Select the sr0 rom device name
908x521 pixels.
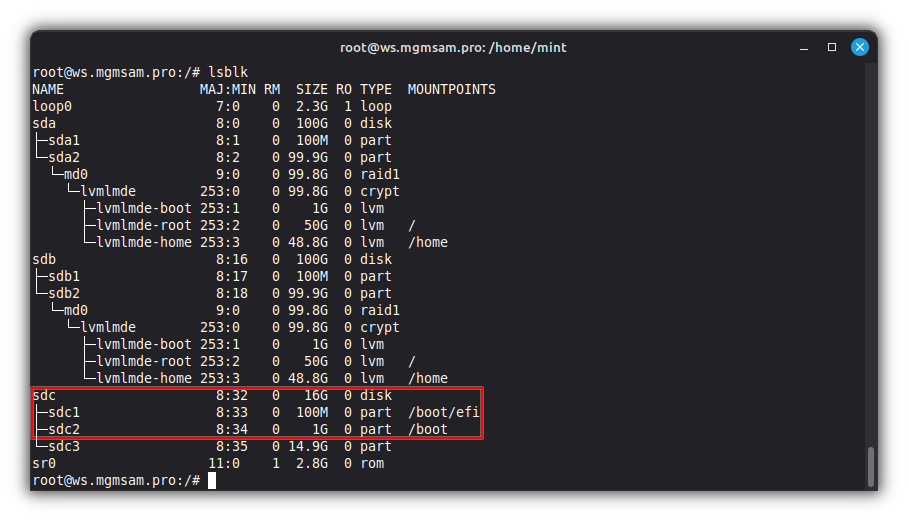click(x=44, y=463)
